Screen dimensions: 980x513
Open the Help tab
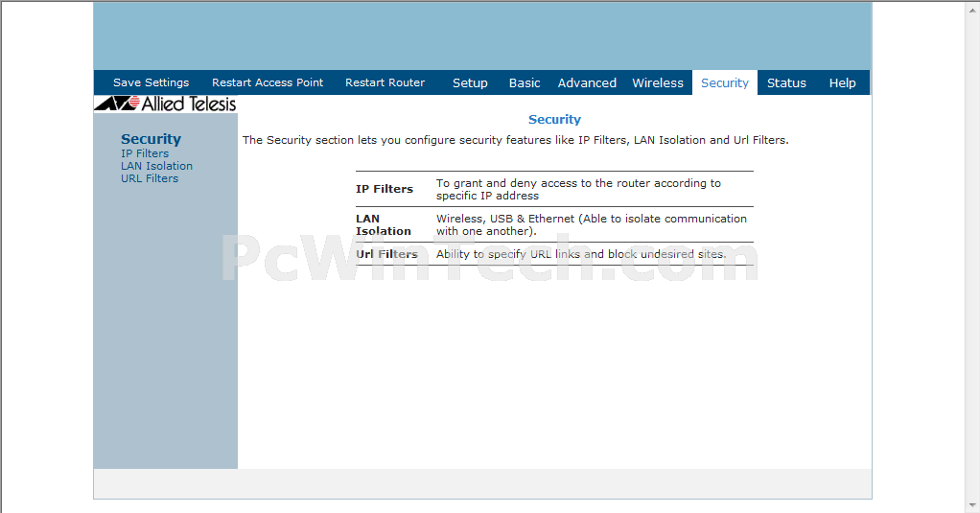843,83
